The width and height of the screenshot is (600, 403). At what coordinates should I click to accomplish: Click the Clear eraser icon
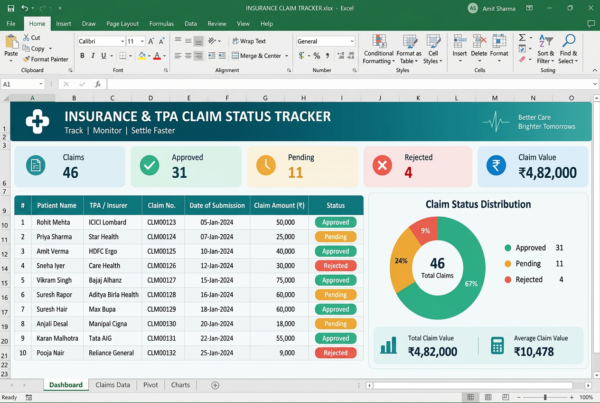522,59
